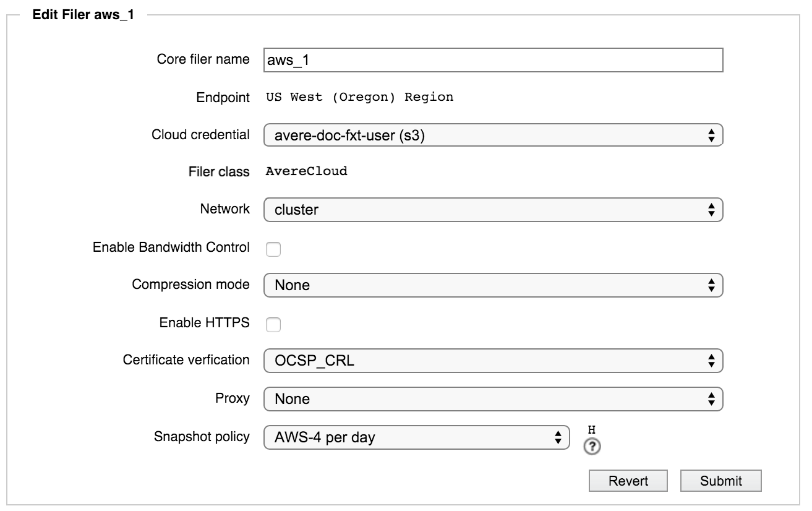Click the Revert button
This screenshot has width=812, height=511.
click(628, 481)
